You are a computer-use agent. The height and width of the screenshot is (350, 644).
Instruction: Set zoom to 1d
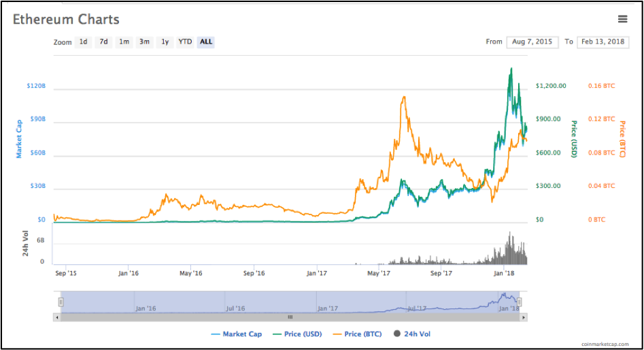tap(84, 42)
